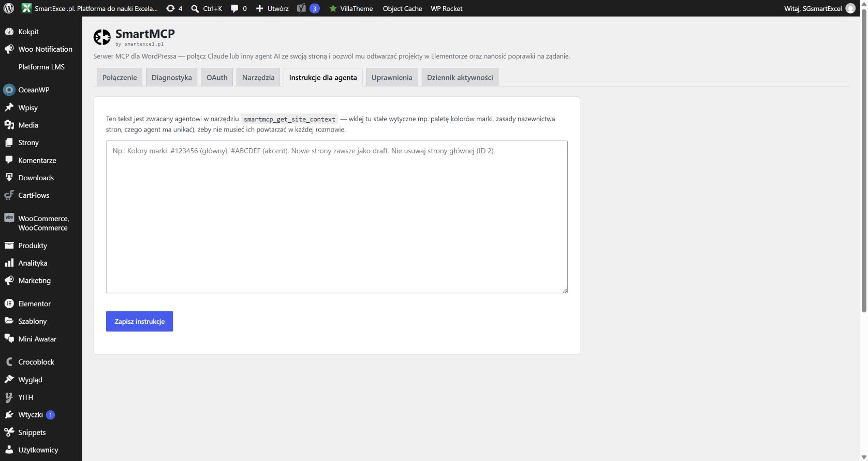This screenshot has width=868, height=461.
Task: Click the Snippets scissors icon
Action: (9, 433)
